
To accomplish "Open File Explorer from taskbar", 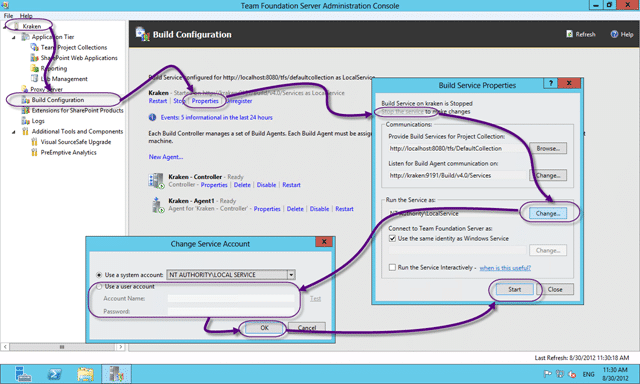I will click(85, 374).
